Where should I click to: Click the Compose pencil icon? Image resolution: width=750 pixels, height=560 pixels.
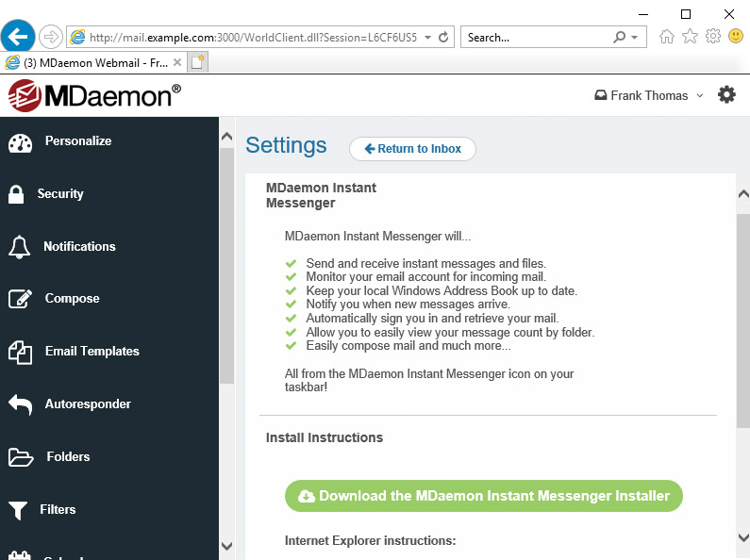pyautogui.click(x=20, y=299)
